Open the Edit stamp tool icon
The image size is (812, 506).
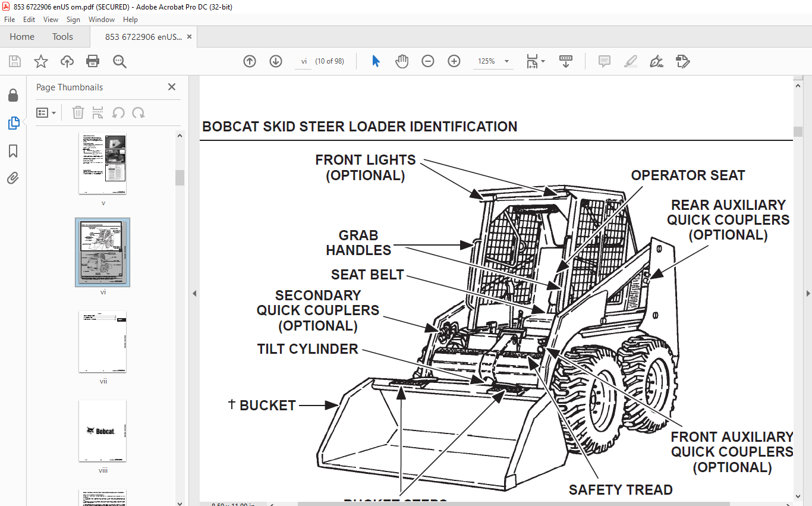pos(683,61)
